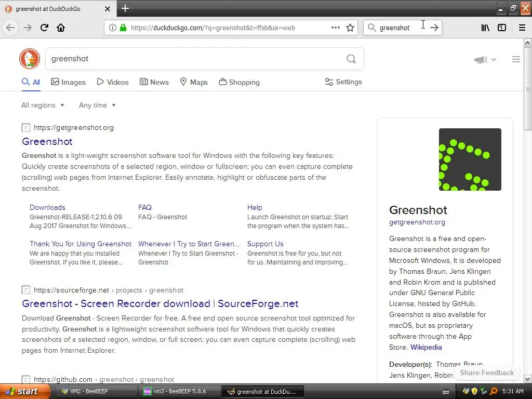Screen dimensions: 532x399
Task: Click the scrollbar down arrow
Action: pyautogui.click(x=527, y=379)
